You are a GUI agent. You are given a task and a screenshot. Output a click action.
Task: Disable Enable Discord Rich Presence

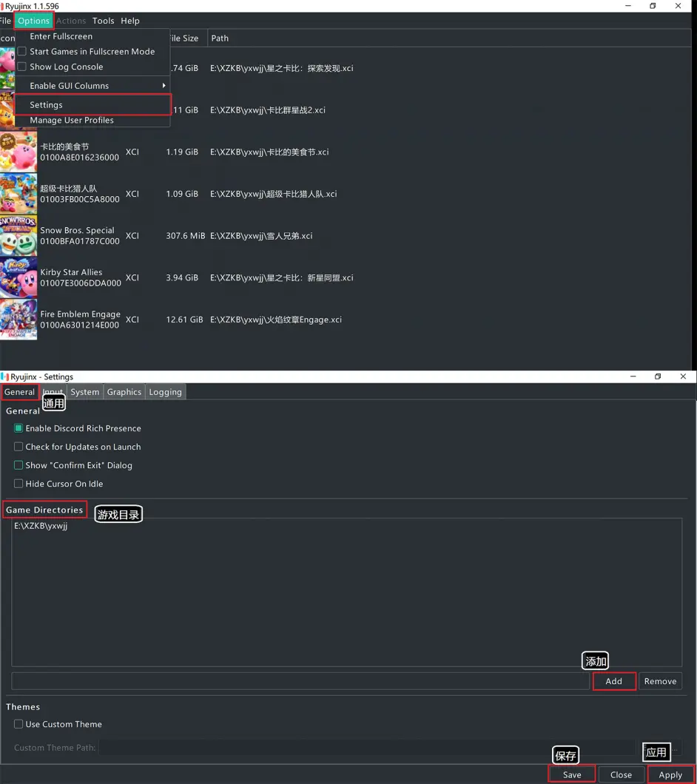click(x=18, y=428)
